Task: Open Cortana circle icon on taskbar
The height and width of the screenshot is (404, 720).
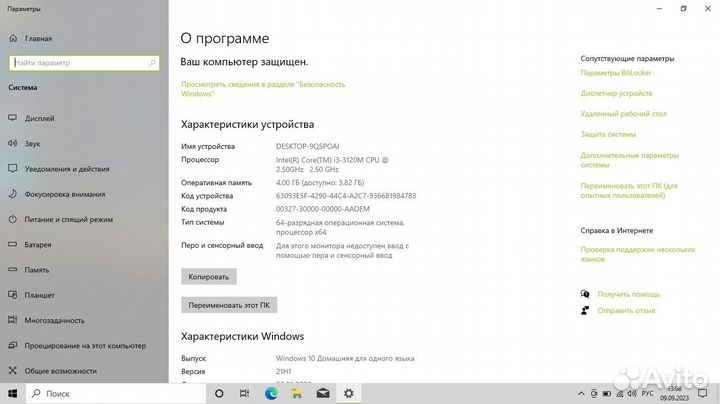Action: (219, 393)
